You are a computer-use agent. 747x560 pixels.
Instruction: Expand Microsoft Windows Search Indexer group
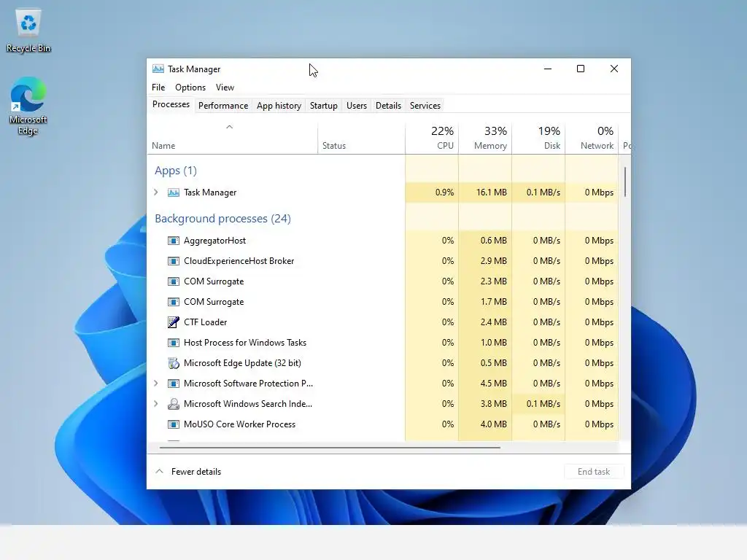pyautogui.click(x=156, y=404)
